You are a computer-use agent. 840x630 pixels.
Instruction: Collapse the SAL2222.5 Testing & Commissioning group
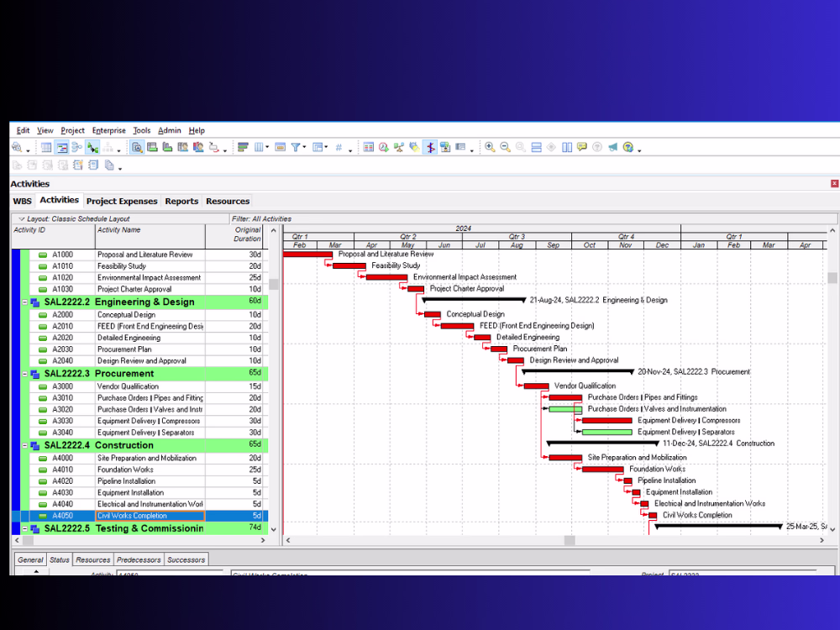24,528
